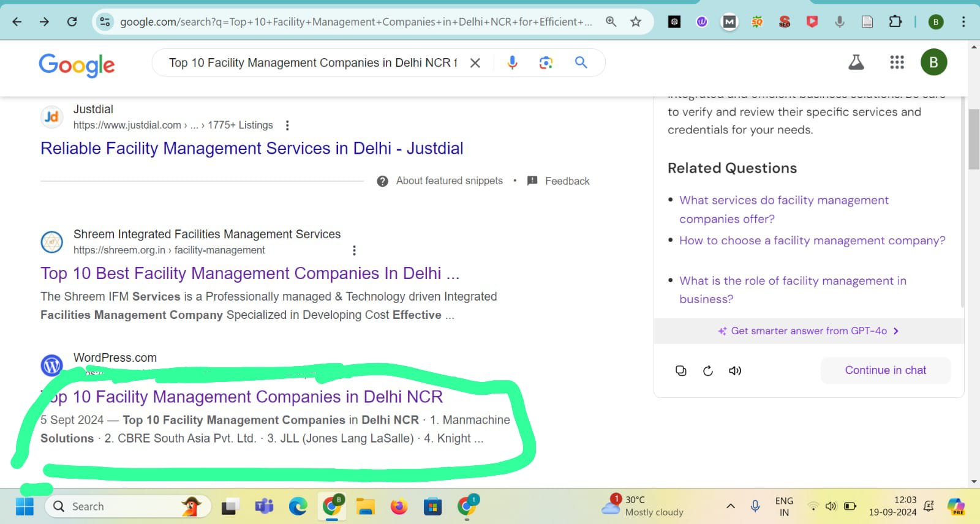This screenshot has height=524, width=980.
Task: Click the blue search magnifier button
Action: 581,62
